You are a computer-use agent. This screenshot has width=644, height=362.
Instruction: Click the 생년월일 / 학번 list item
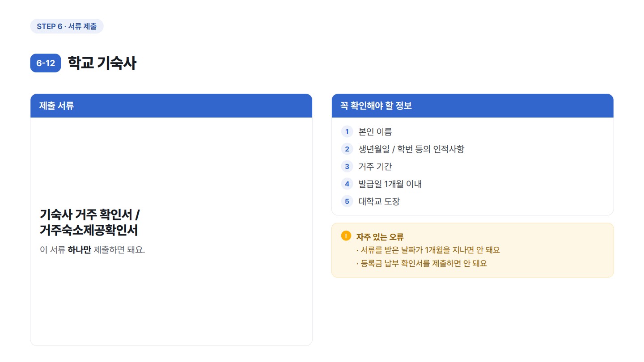[x=411, y=149]
